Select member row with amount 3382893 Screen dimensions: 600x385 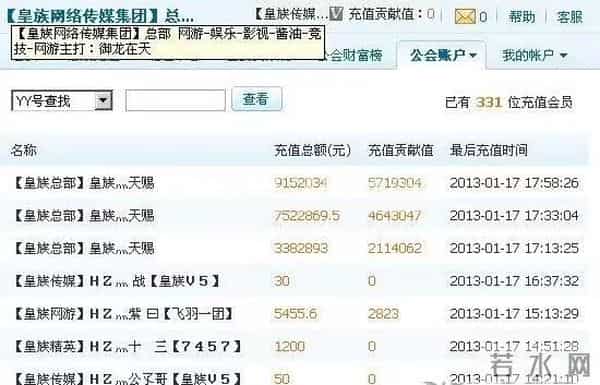click(x=295, y=248)
